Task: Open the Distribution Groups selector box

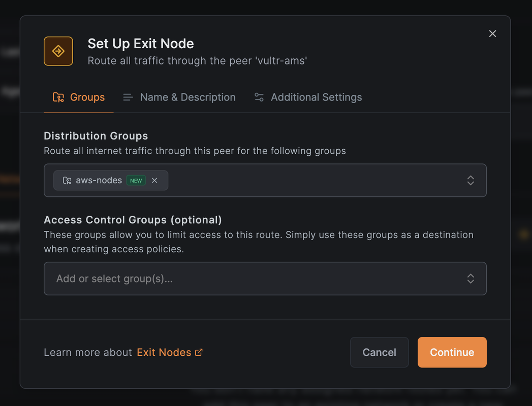Action: click(315, 180)
